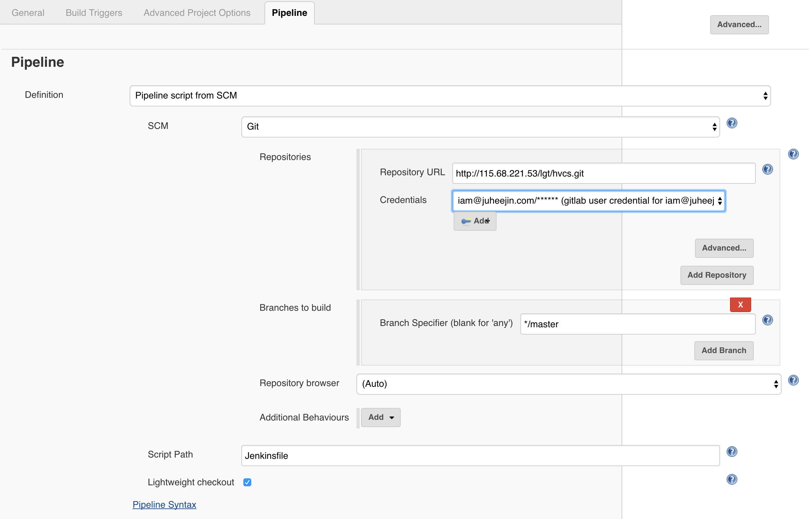Click the Add Repository button
812x519 pixels.
[x=716, y=275]
